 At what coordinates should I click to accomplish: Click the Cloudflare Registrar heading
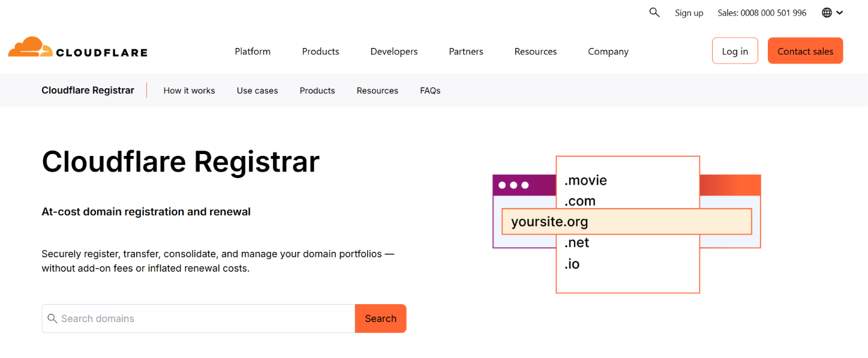[x=181, y=161]
